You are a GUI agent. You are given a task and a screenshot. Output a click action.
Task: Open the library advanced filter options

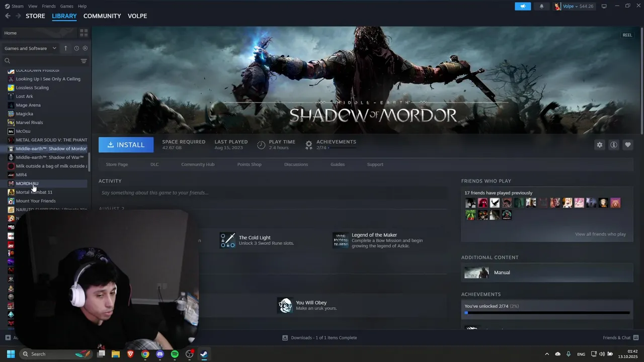coord(84,61)
